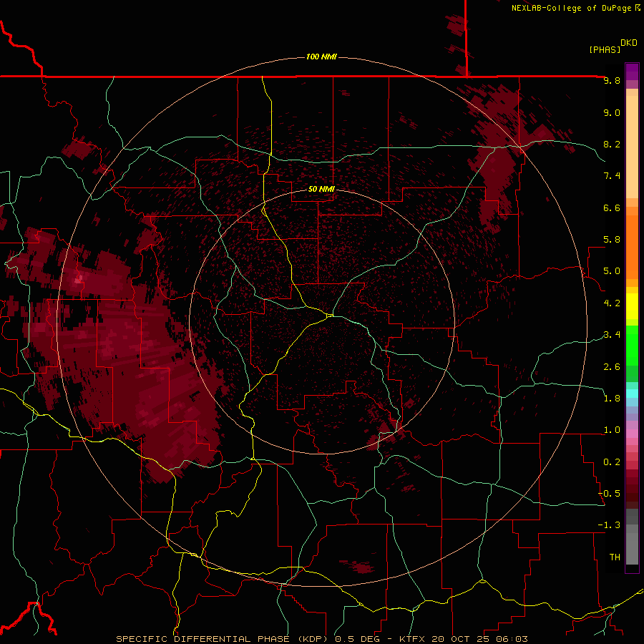Screen dimensions: 644x644
Task: Click the 4.2 colorbar value
Action: [x=612, y=303]
